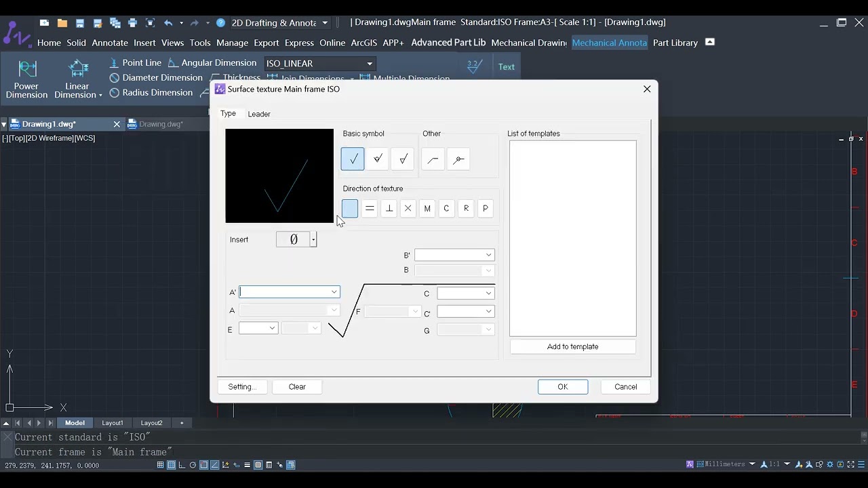Click the New file icon
The width and height of the screenshot is (868, 488).
tap(44, 22)
